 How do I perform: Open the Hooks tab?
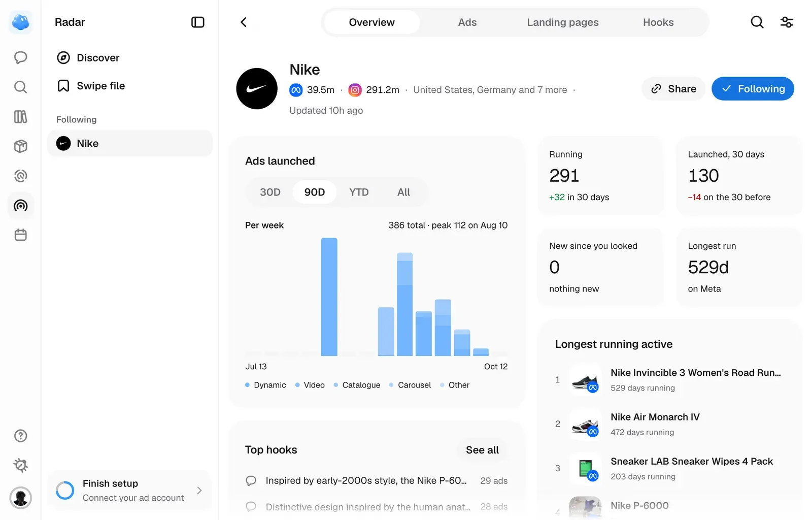(658, 22)
